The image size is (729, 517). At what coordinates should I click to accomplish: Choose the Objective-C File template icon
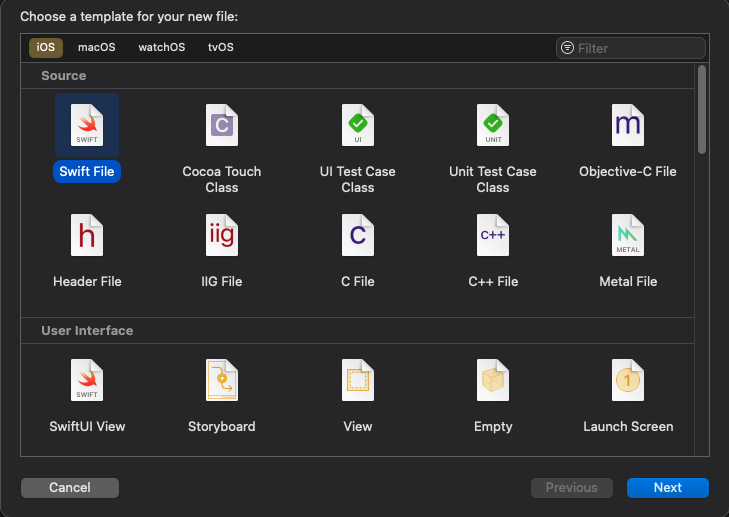(x=628, y=125)
